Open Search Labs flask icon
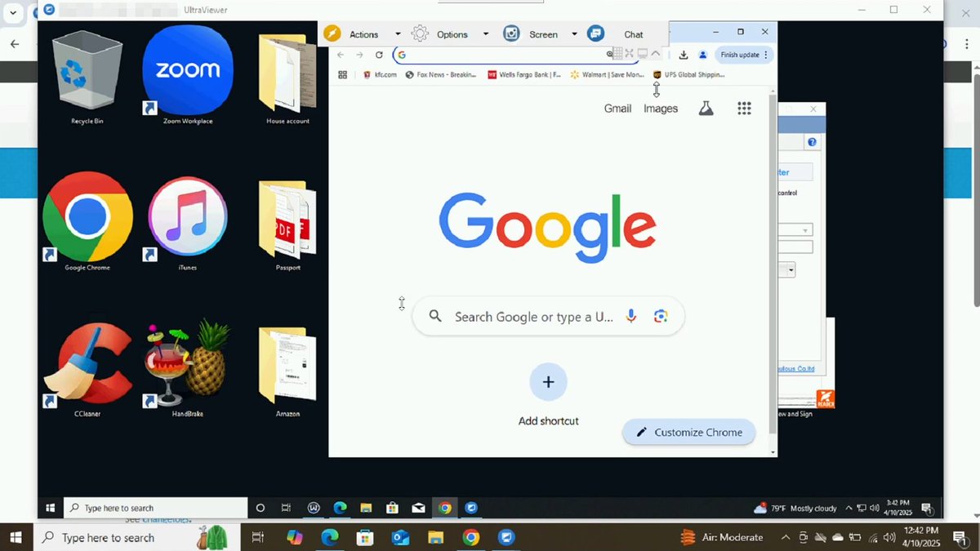This screenshot has width=980, height=551. [x=706, y=109]
